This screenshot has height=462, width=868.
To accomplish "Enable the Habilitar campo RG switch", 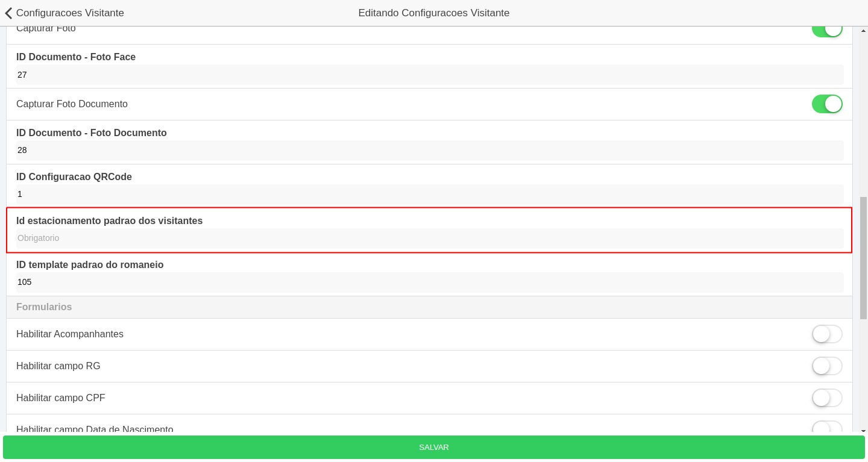I will (x=827, y=366).
